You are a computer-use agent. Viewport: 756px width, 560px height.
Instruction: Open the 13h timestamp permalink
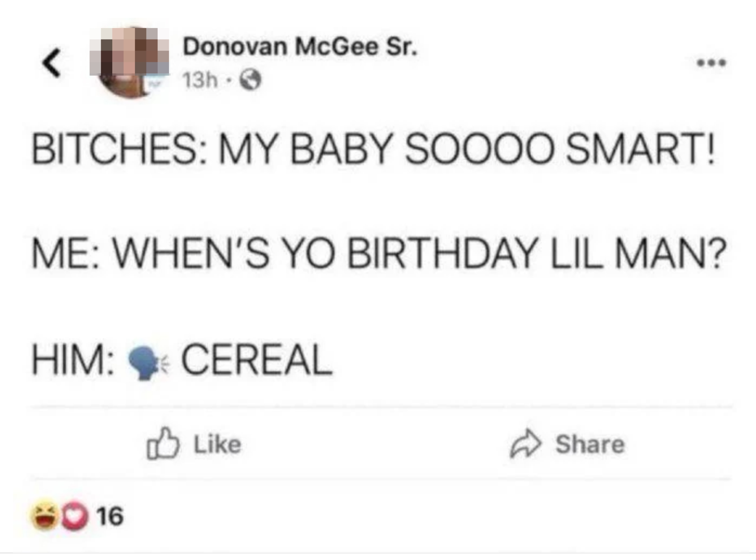(x=199, y=79)
